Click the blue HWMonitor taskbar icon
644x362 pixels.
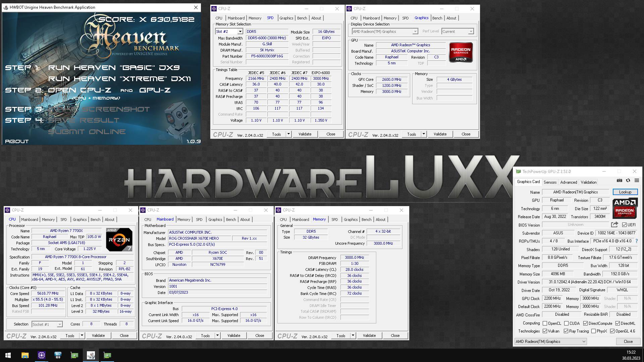58,355
